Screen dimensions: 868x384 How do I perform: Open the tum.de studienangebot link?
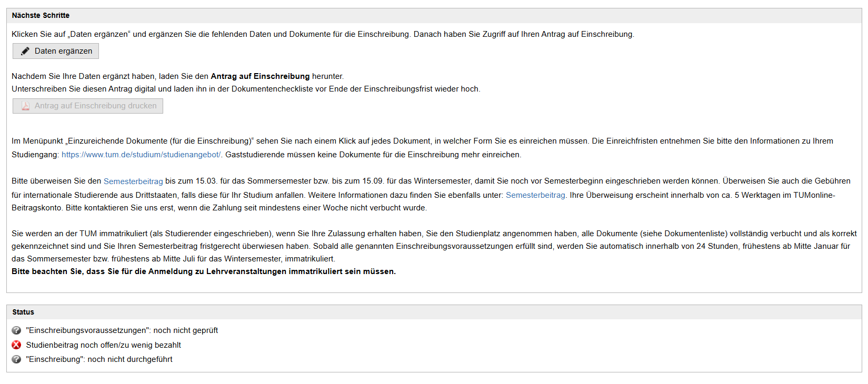141,155
